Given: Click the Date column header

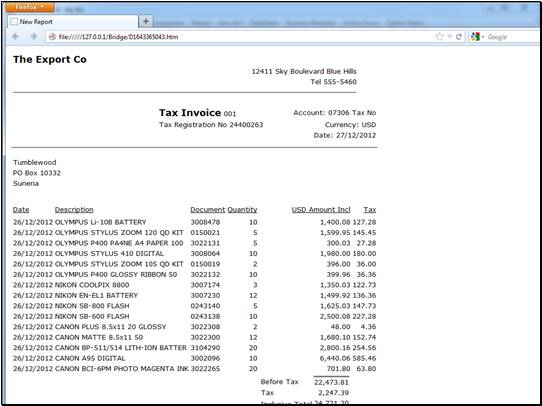Looking at the screenshot, I should (21, 210).
